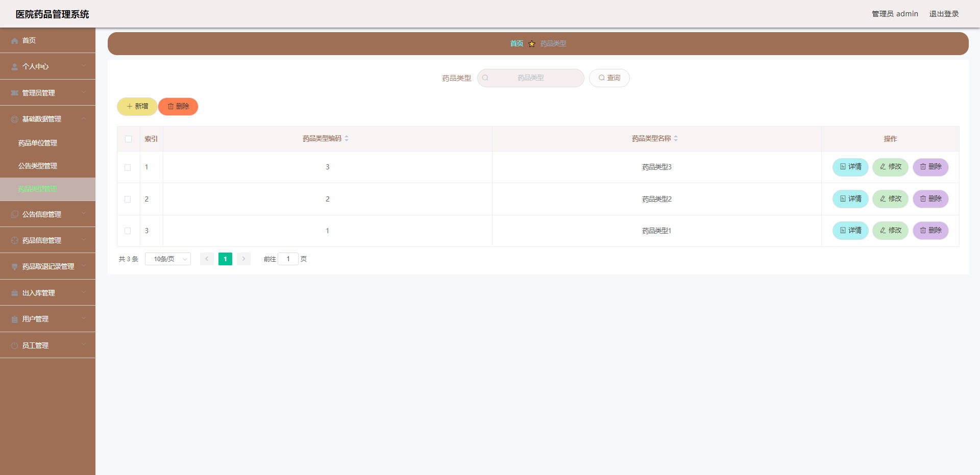Click 退出登录 to log out
The image size is (980, 475).
click(944, 14)
